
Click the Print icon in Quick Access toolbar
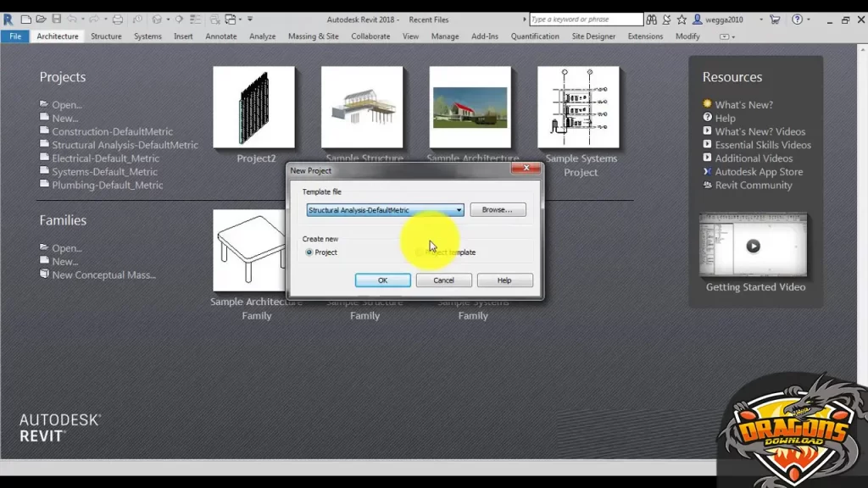(x=115, y=19)
